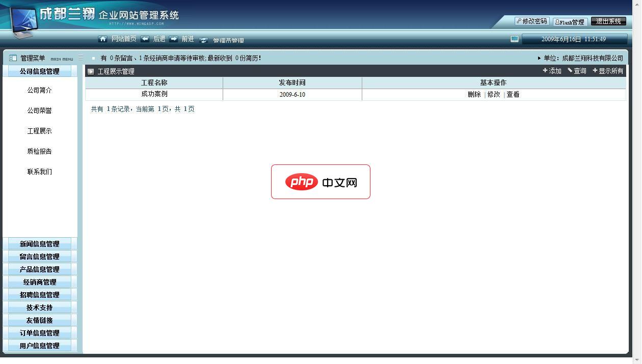642x364 pixels.
Task: Click the 工程名称 column header
Action: coord(154,83)
